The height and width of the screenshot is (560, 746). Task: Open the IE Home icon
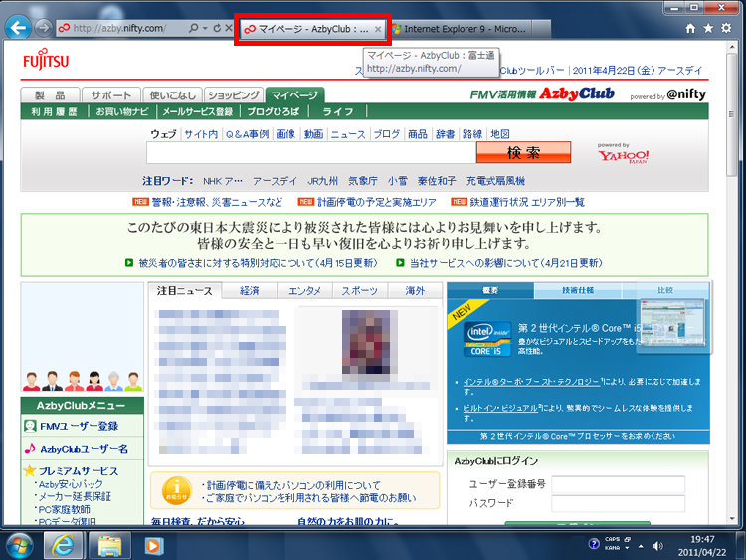(690, 29)
